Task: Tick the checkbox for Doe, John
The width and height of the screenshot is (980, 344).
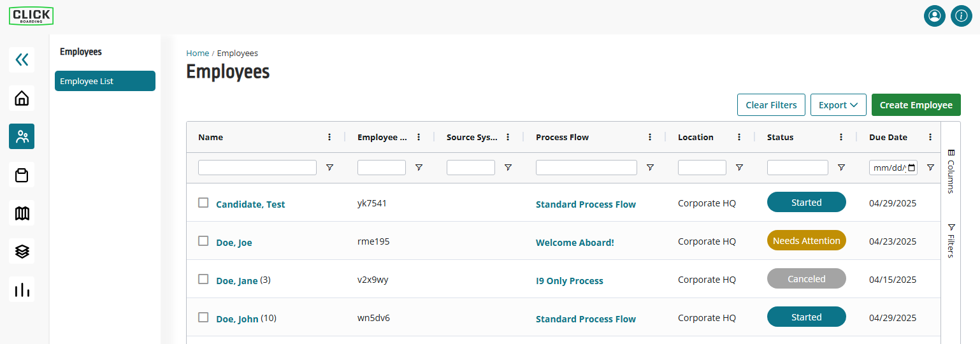Action: (x=203, y=317)
